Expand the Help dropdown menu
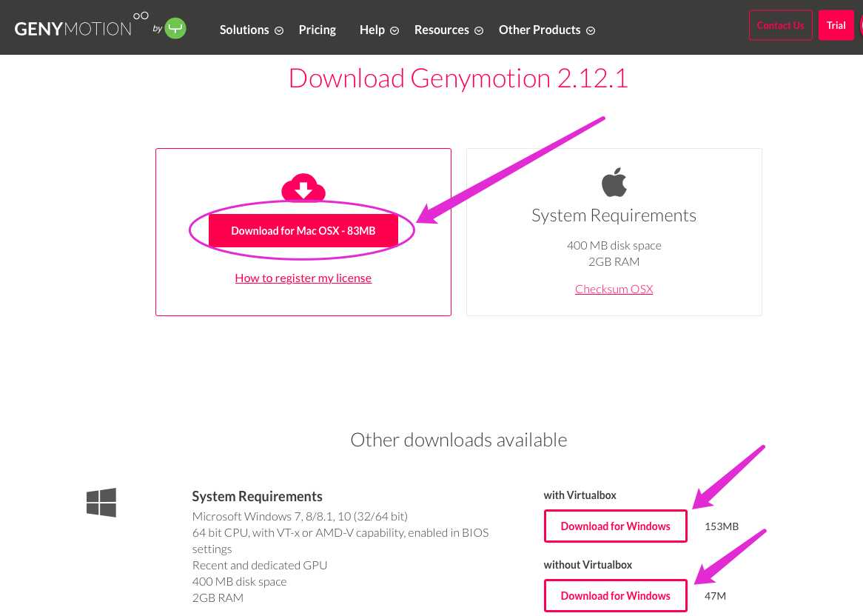 tap(379, 30)
